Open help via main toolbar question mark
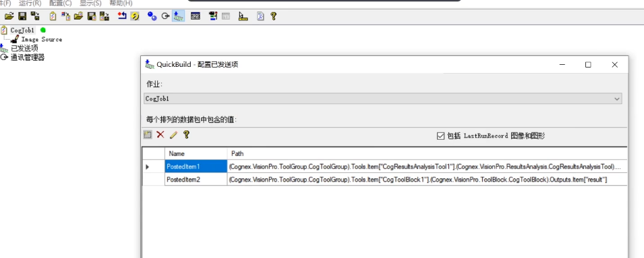The width and height of the screenshot is (644, 258). click(273, 16)
